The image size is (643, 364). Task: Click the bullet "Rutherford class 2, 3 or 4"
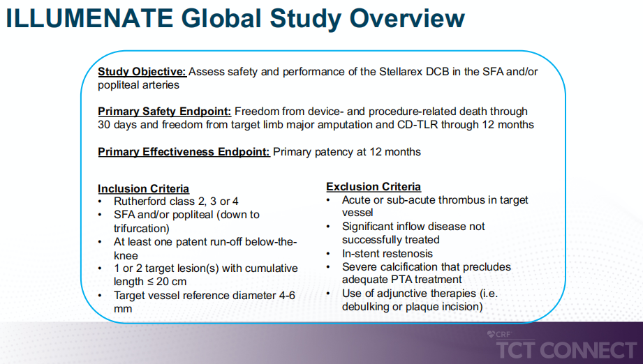[176, 202]
